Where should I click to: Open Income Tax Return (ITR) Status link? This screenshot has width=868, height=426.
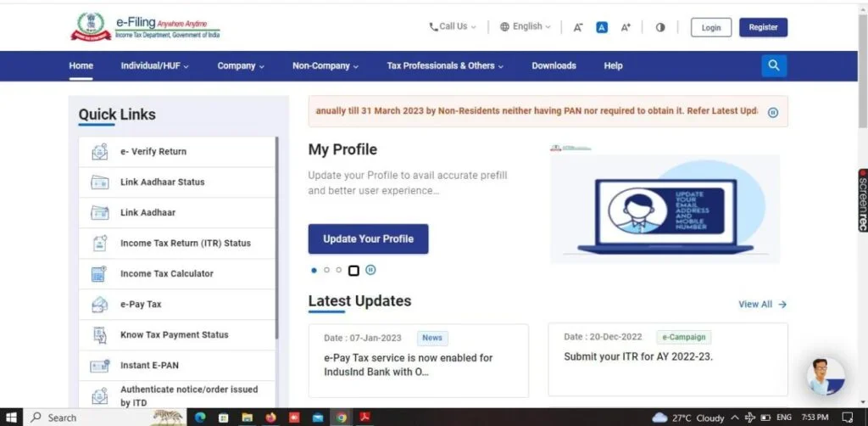[176, 244]
